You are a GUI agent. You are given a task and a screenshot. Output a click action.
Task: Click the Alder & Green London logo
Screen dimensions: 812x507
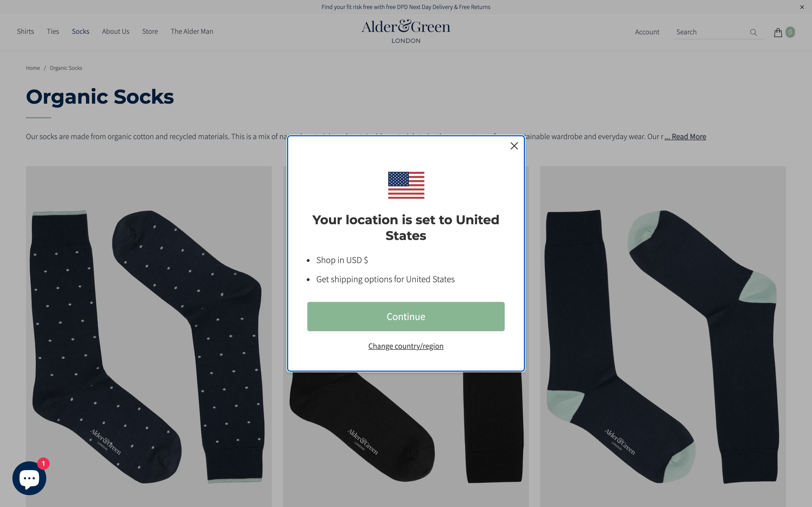406,32
